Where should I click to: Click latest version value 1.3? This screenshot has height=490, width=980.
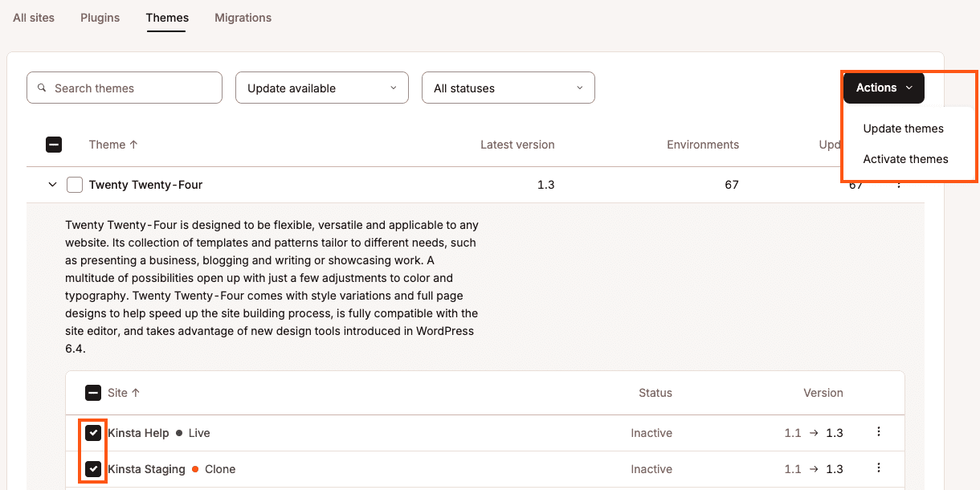coord(546,185)
